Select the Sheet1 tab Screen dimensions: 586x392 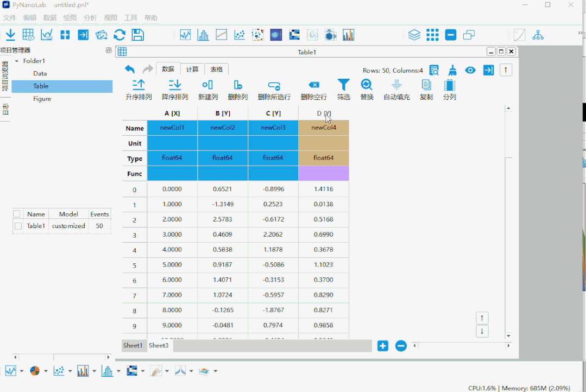pyautogui.click(x=133, y=345)
